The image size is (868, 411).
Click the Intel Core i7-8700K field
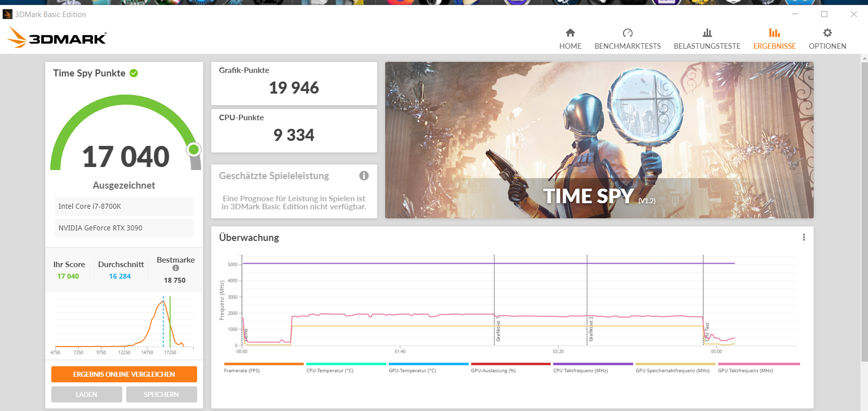124,206
